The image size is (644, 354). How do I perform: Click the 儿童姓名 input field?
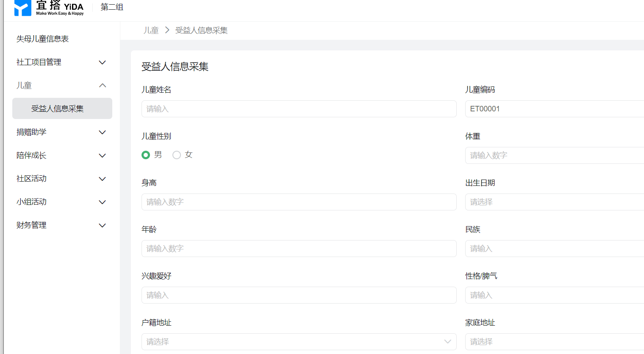pyautogui.click(x=299, y=109)
